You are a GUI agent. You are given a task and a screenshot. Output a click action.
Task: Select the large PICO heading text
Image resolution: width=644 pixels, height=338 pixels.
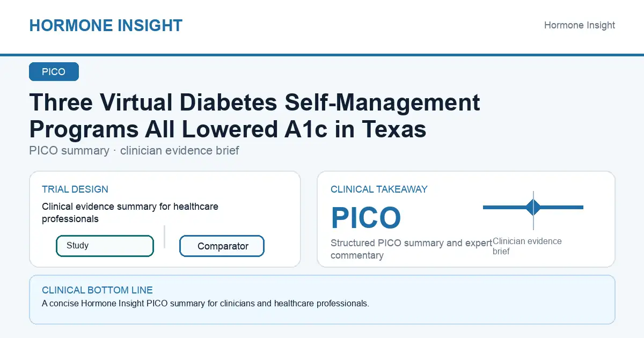pos(366,218)
